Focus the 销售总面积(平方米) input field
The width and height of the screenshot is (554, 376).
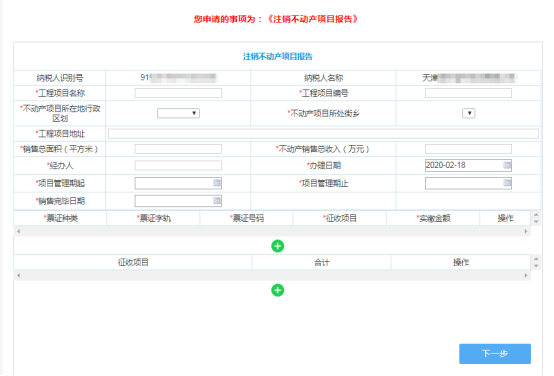[178, 149]
